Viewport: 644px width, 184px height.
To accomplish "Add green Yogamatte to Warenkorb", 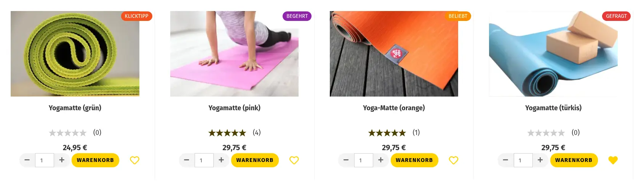I will [x=95, y=160].
